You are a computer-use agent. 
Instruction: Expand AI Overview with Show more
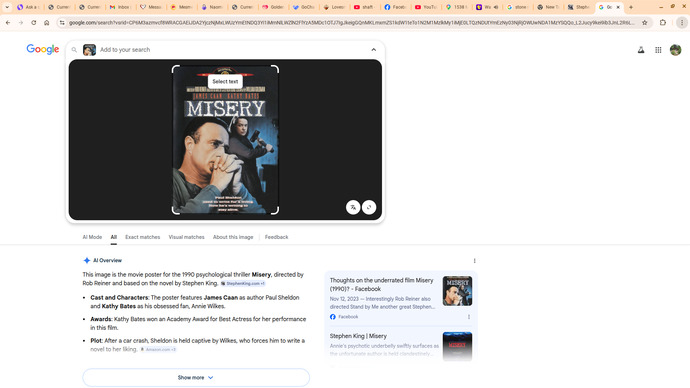[196, 377]
